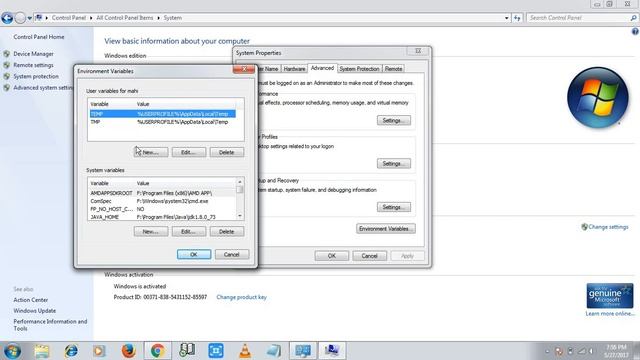Click Settings in the User Profiles section
Image resolution: width=640 pixels, height=360 pixels.
click(393, 164)
